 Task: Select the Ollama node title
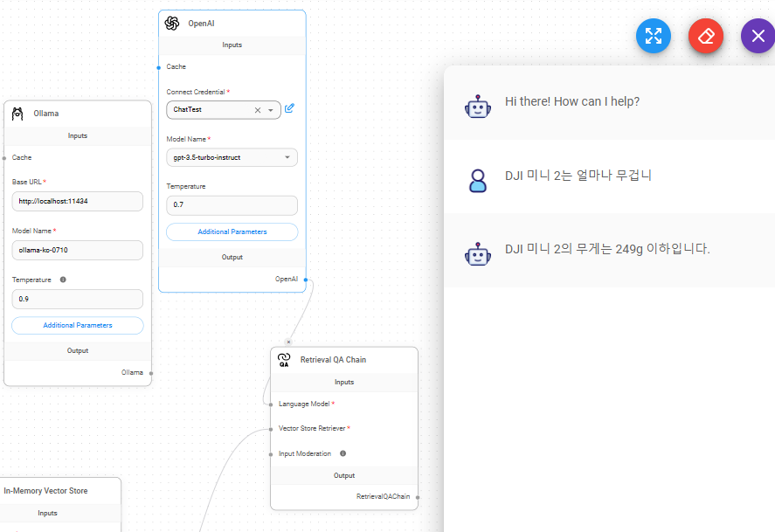click(46, 114)
